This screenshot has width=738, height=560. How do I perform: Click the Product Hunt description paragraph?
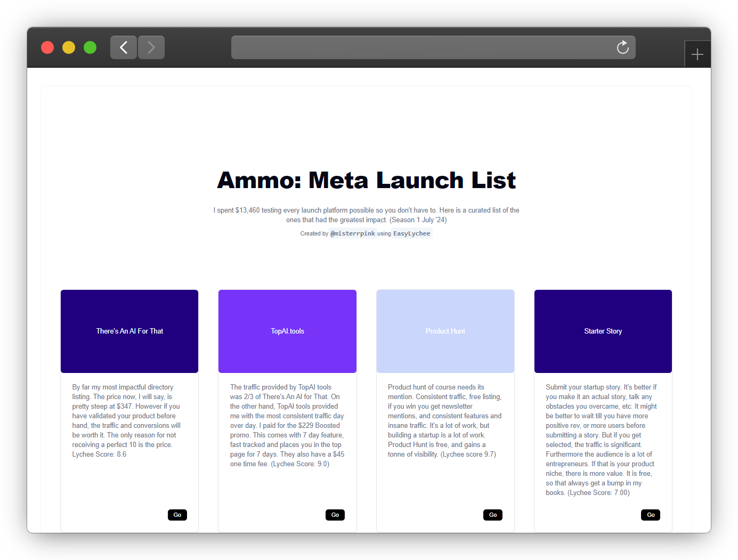[445, 421]
